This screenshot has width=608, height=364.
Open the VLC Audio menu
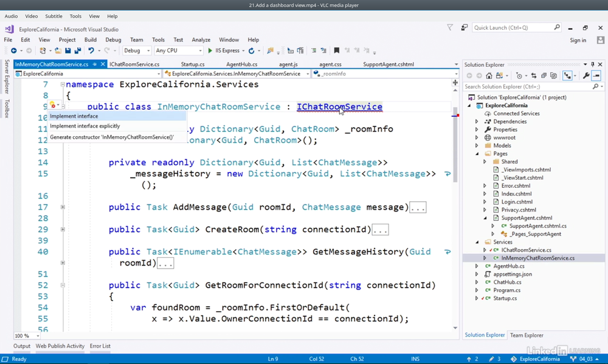[x=11, y=16]
